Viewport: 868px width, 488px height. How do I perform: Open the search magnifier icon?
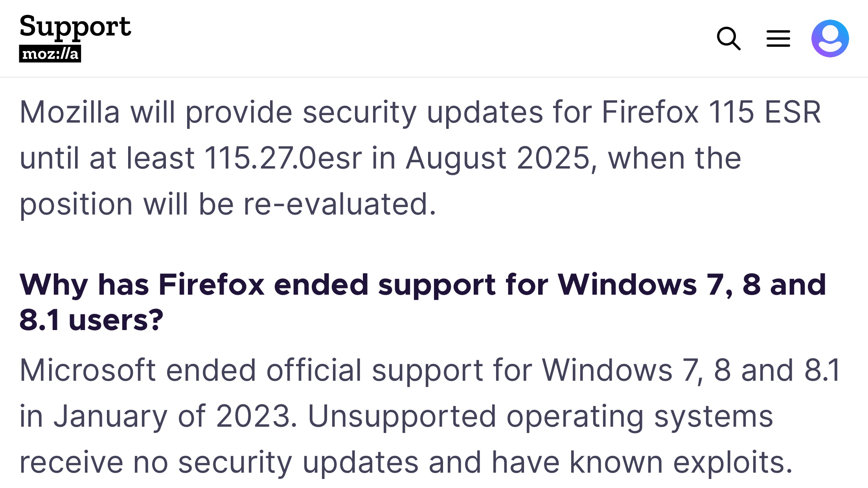[728, 39]
